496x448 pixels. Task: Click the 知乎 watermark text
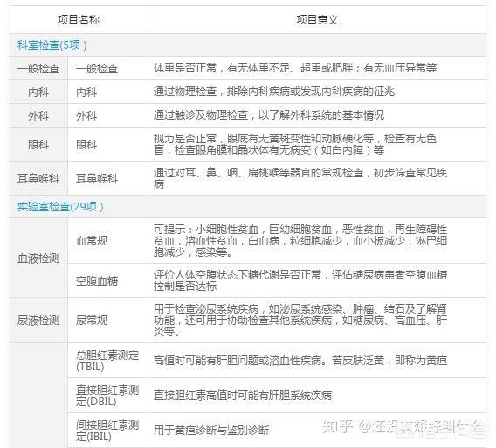tap(337, 427)
